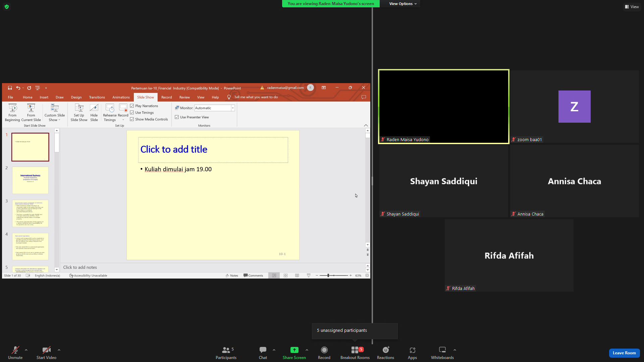Switch to the Animations tab
The height and width of the screenshot is (362, 644).
click(121, 97)
